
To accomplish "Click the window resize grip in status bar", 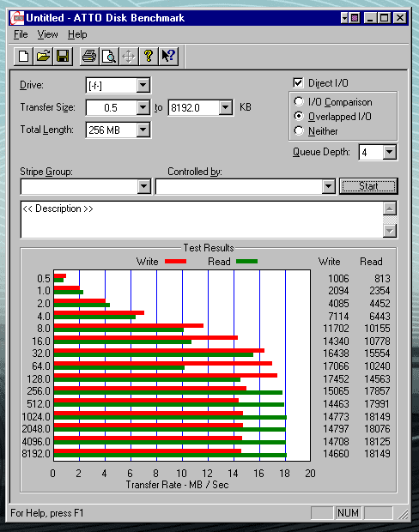I will click(x=403, y=514).
